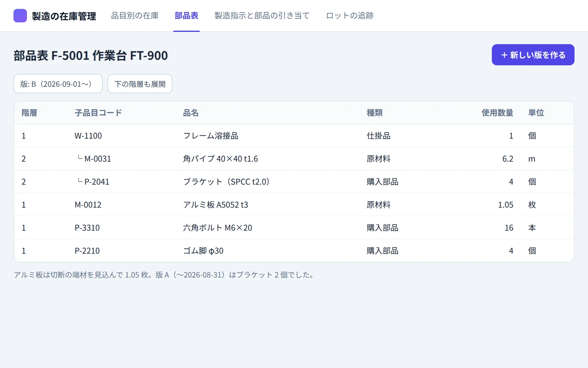Select child code M-0031
The image size is (588, 368).
point(98,159)
